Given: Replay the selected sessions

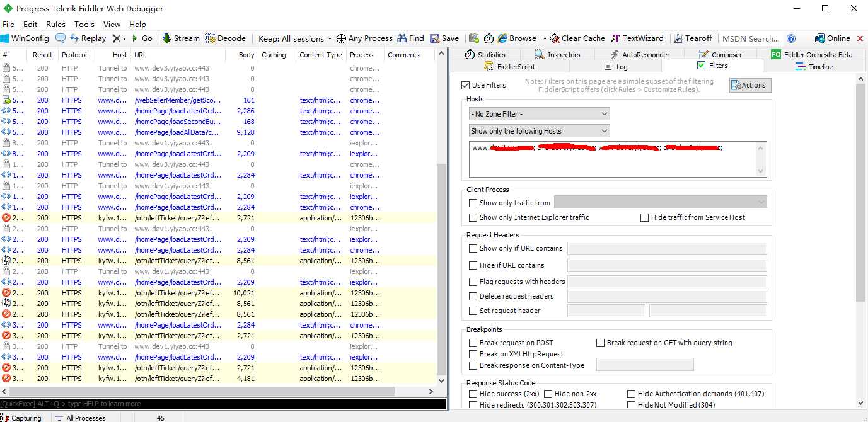Looking at the screenshot, I should (x=88, y=38).
